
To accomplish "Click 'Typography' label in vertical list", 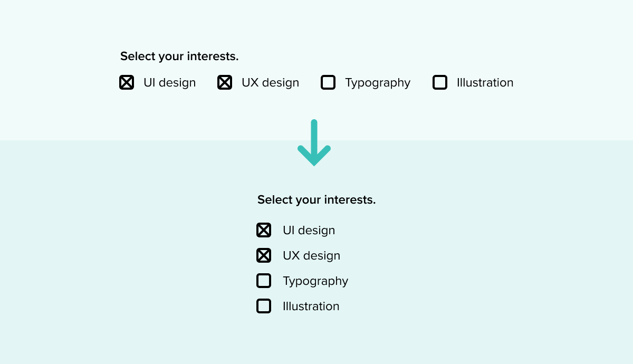I will [x=315, y=282].
